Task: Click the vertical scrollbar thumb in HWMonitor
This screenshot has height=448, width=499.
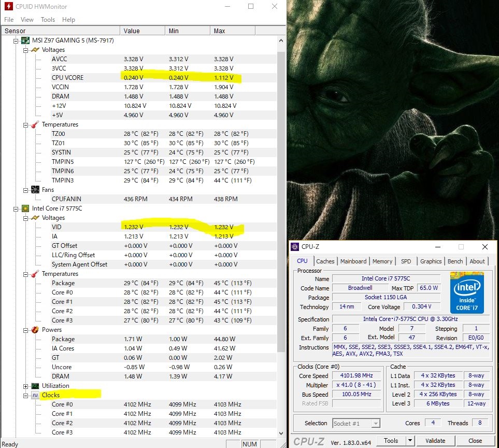Action: click(x=281, y=202)
